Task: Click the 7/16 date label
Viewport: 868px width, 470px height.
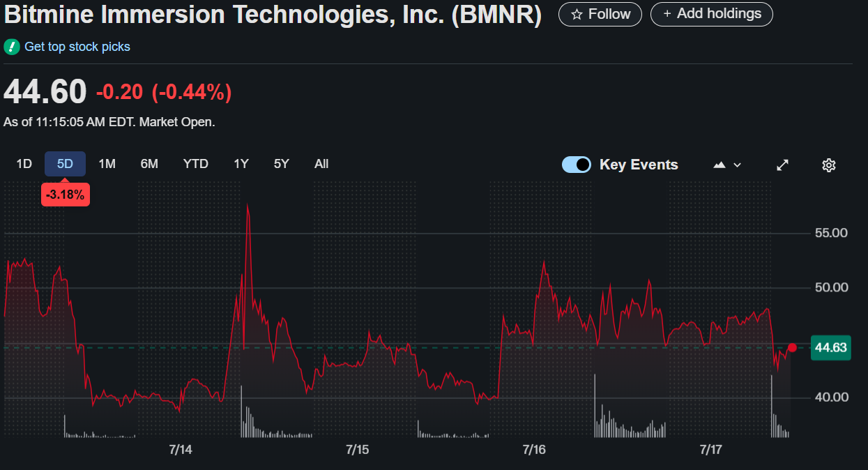Action: click(533, 450)
